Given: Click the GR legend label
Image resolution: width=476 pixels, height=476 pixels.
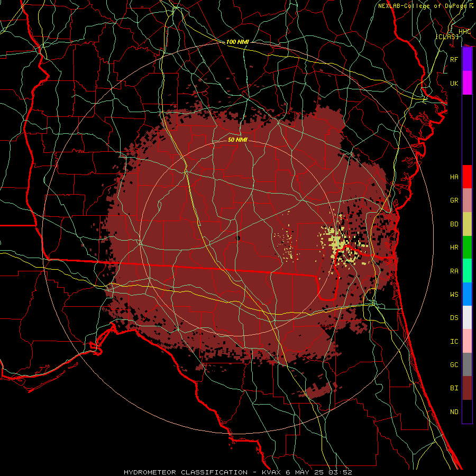Looking at the screenshot, I should pos(454,200).
